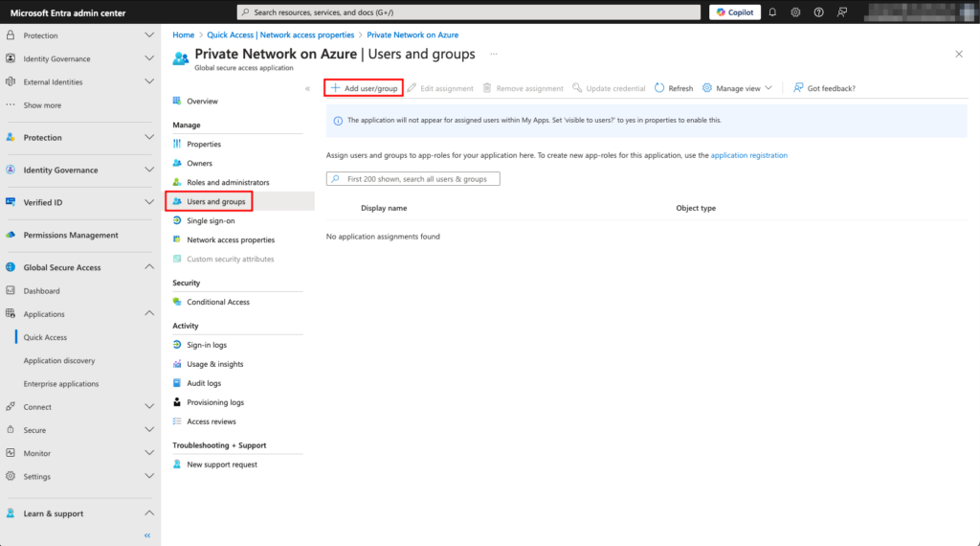The image size is (980, 546).
Task: Sort by the Display name column
Action: (384, 208)
